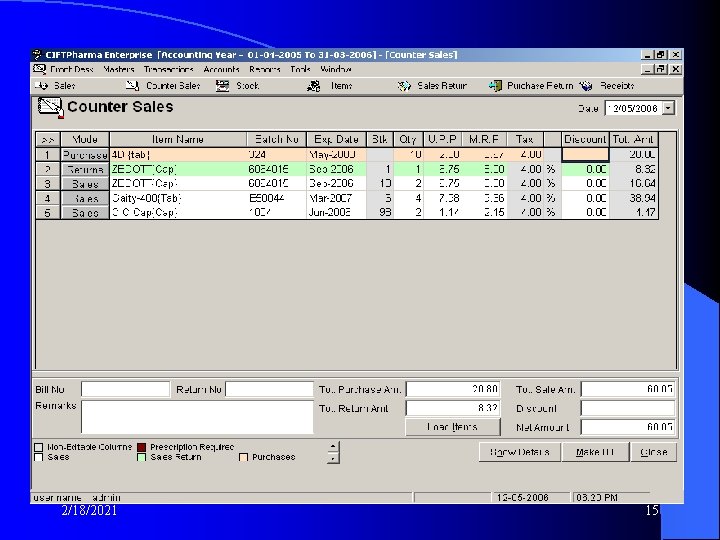The image size is (720, 540).
Task: Open the Masters menu
Action: 118,69
